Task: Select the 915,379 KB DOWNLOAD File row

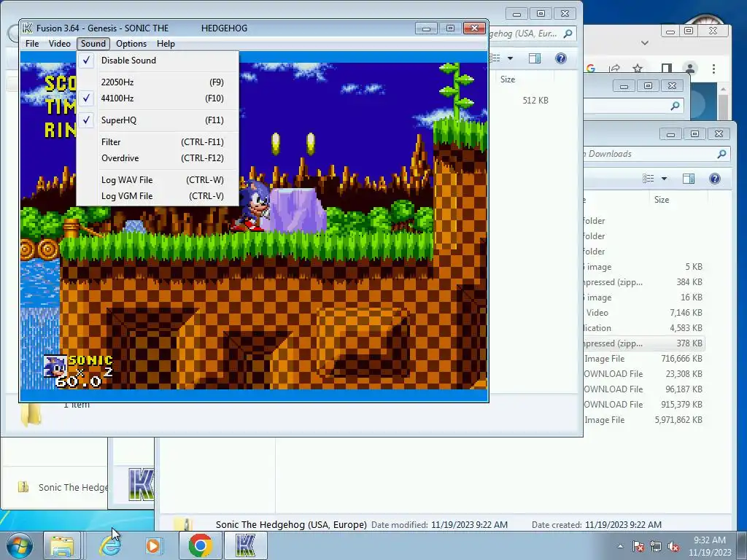Action: (643, 404)
